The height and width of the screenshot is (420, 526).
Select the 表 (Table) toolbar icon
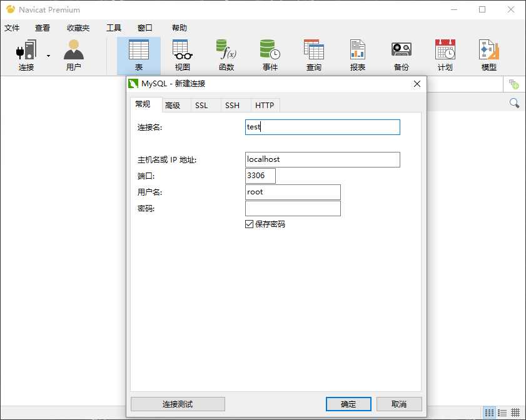pos(139,55)
